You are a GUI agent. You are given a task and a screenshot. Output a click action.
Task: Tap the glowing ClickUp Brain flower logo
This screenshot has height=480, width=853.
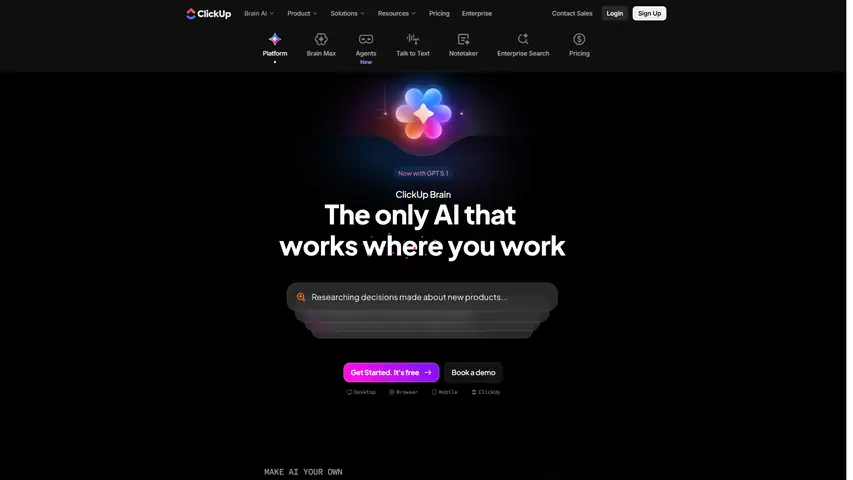pyautogui.click(x=423, y=114)
